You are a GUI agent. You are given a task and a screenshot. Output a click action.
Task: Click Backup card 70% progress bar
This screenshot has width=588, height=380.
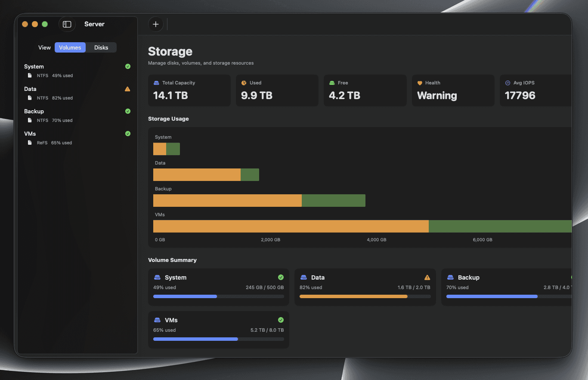point(509,296)
